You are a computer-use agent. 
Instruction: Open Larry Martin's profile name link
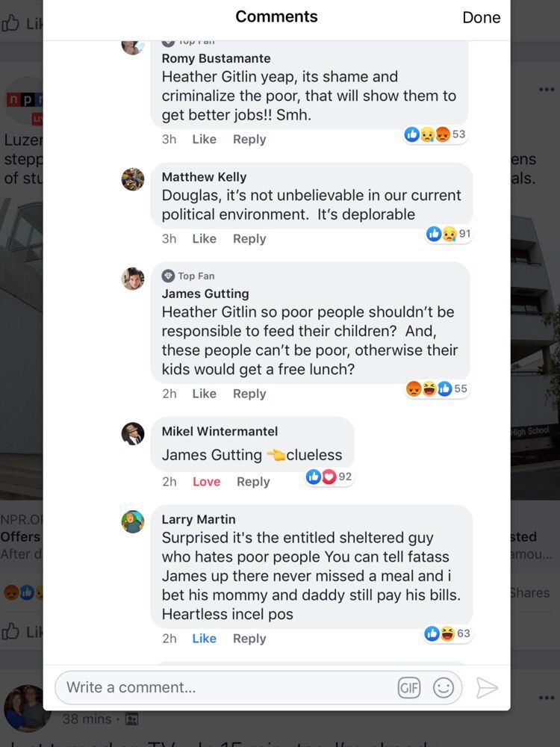(199, 519)
